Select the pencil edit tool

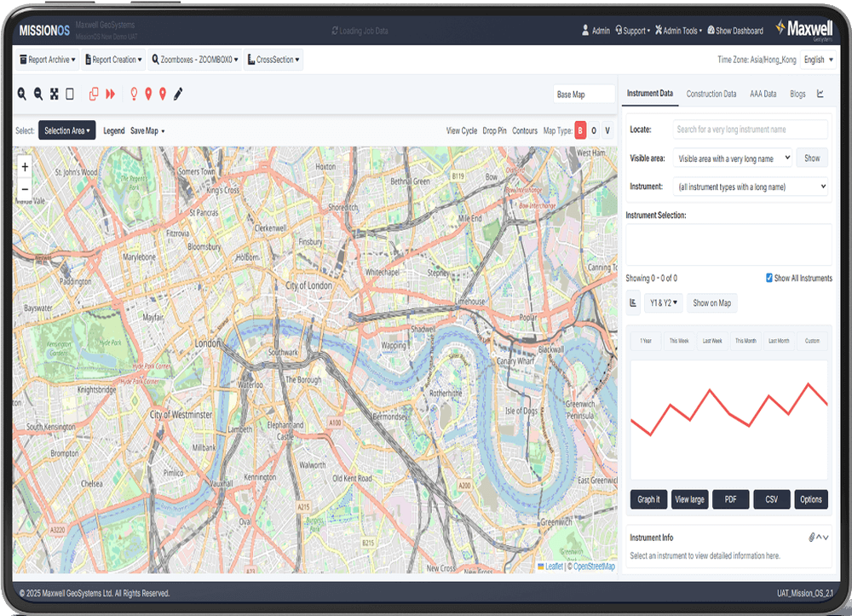click(178, 94)
